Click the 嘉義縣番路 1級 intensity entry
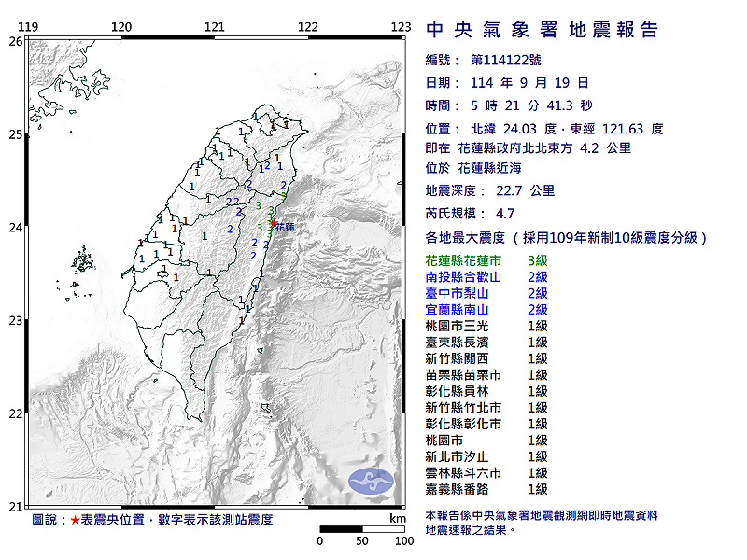This screenshot has width=747, height=560. pyautogui.click(x=486, y=489)
